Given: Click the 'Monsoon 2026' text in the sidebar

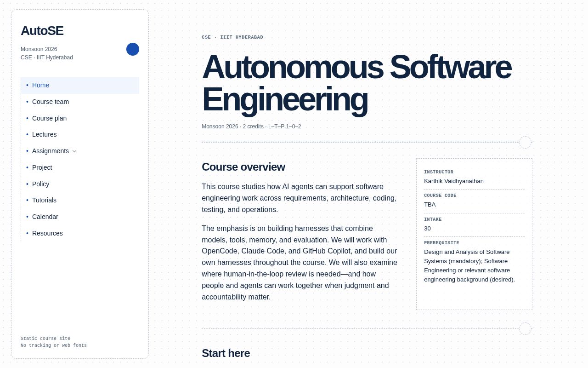Looking at the screenshot, I should pyautogui.click(x=39, y=49).
